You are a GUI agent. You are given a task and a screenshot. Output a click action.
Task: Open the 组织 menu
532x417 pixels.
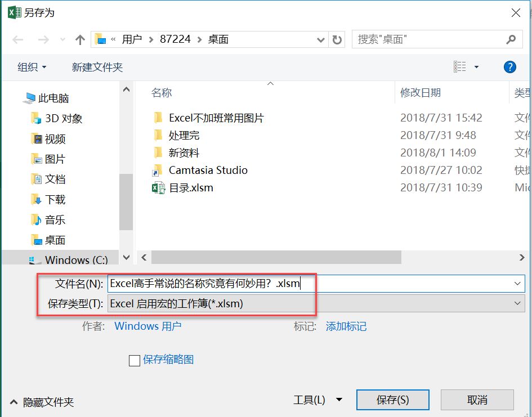tap(32, 67)
